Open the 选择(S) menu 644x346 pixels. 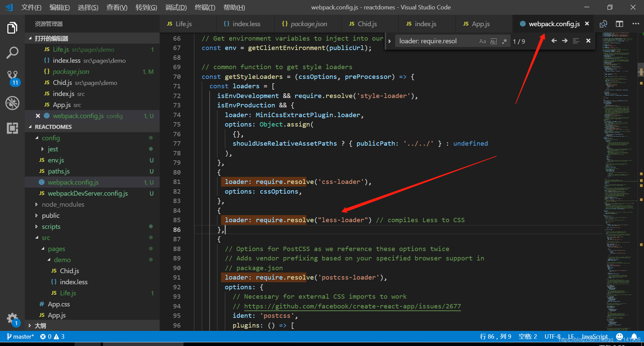tap(88, 7)
